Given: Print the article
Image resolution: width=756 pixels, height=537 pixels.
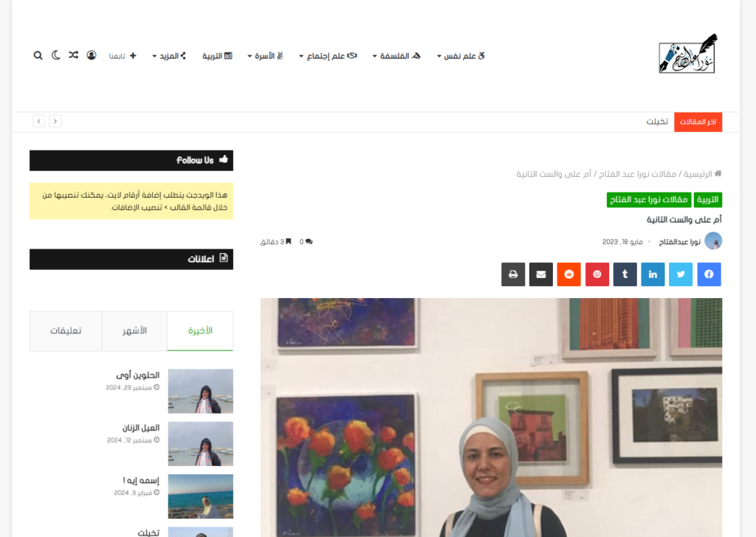Looking at the screenshot, I should point(513,274).
